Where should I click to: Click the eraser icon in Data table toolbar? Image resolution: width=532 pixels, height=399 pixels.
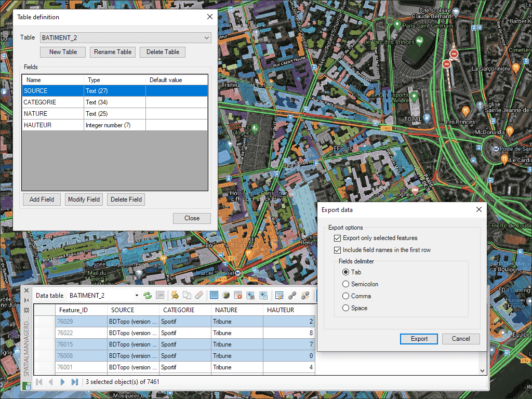(x=199, y=296)
